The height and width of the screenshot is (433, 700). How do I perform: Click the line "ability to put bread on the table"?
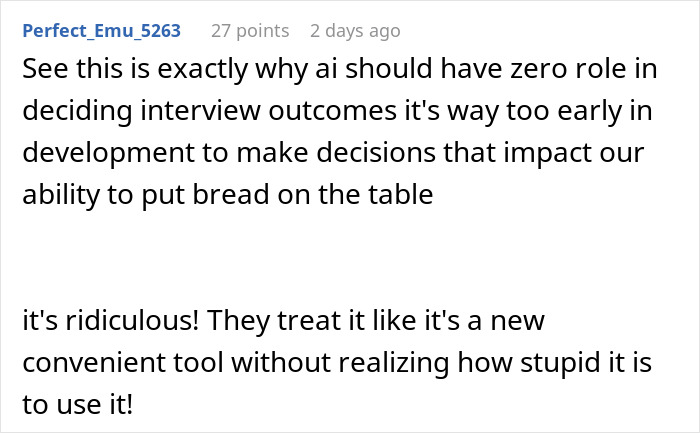pos(227,195)
